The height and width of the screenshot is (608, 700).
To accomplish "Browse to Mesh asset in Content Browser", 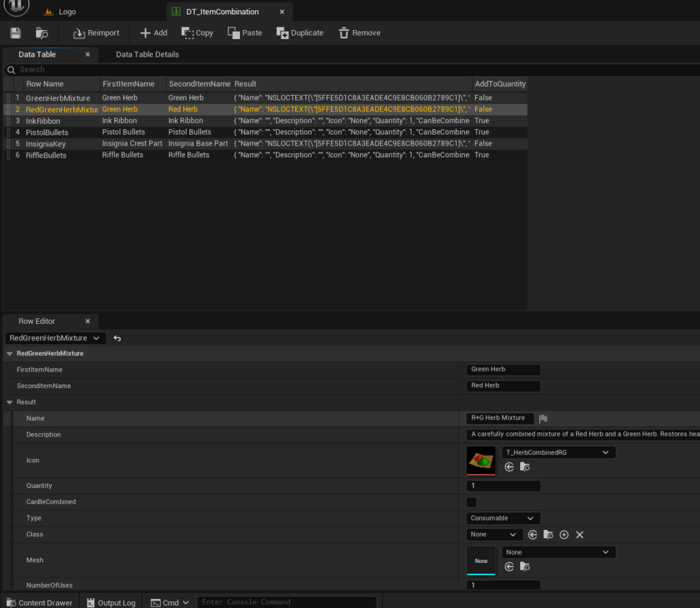I will point(524,567).
